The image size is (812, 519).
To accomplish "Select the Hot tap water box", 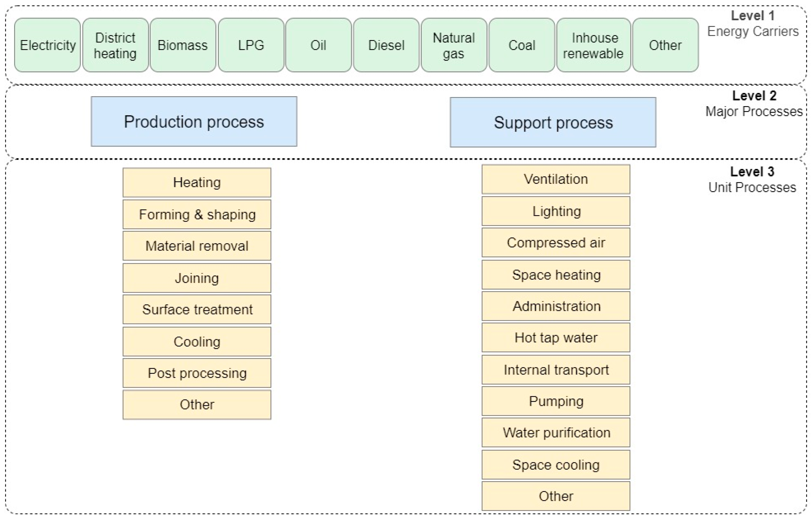I will point(556,338).
